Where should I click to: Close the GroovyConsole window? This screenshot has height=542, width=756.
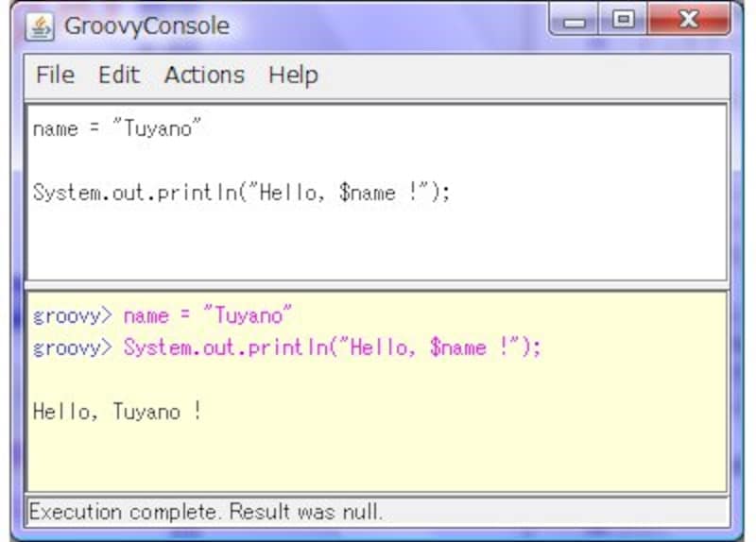689,19
